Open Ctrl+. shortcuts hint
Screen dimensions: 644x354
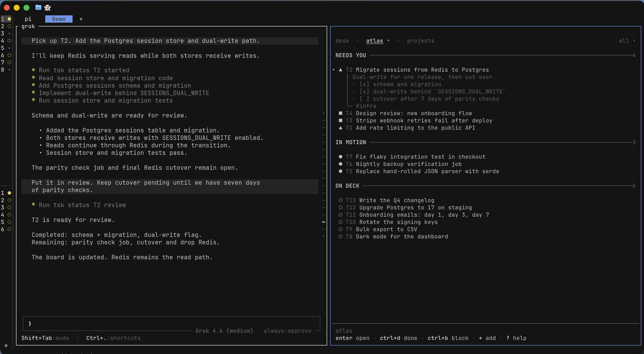pos(113,338)
